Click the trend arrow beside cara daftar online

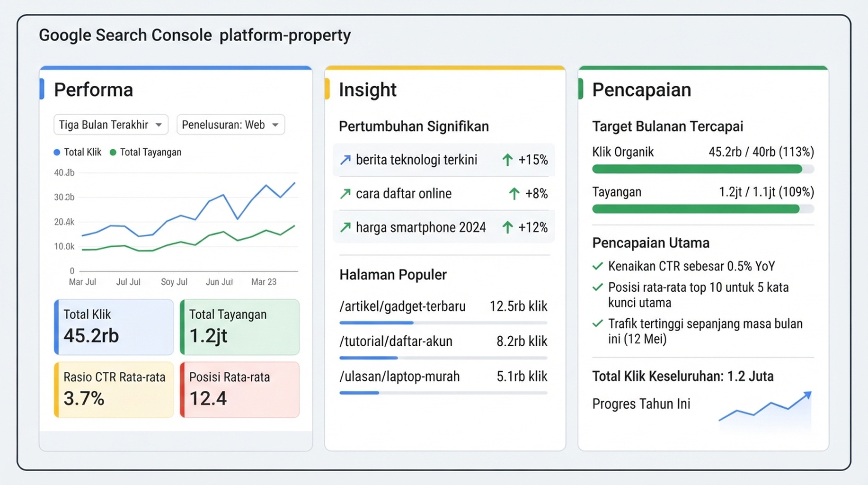345,194
